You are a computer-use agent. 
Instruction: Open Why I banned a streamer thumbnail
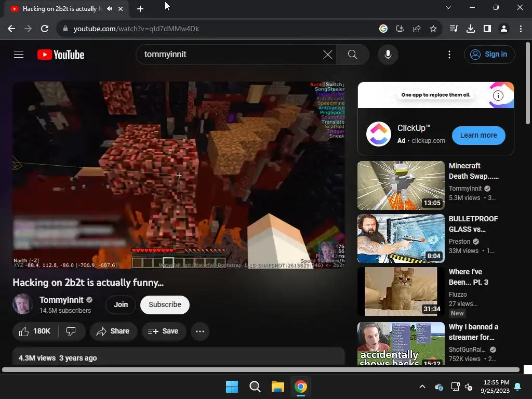[401, 344]
